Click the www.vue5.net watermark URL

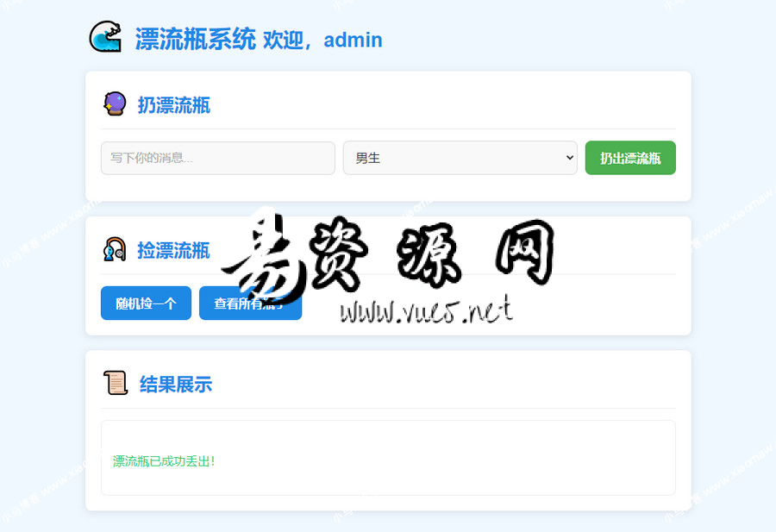(x=427, y=310)
